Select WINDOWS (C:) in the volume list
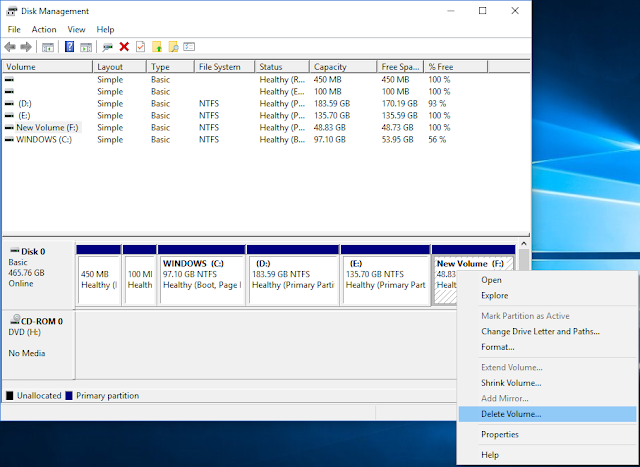The height and width of the screenshot is (467, 640). pyautogui.click(x=44, y=140)
